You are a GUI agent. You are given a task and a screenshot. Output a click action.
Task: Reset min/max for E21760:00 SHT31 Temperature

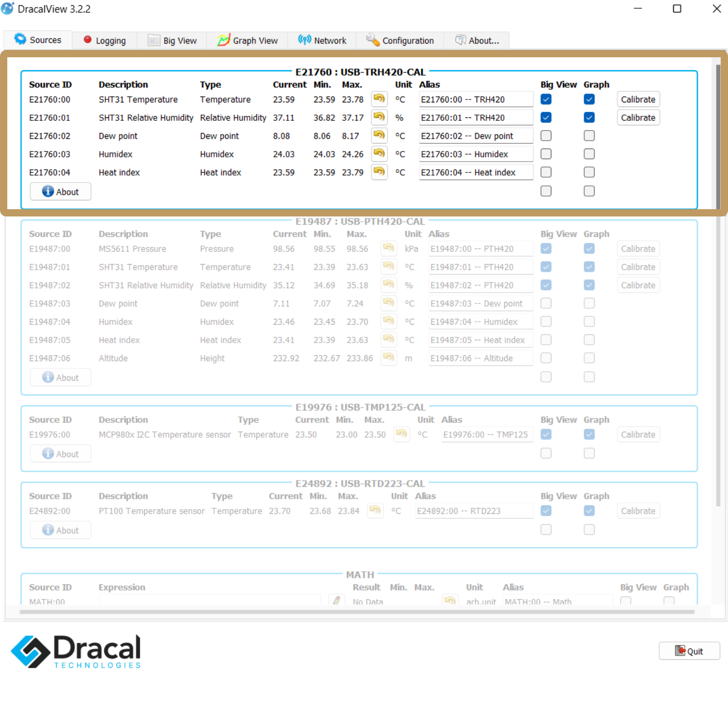tap(379, 99)
